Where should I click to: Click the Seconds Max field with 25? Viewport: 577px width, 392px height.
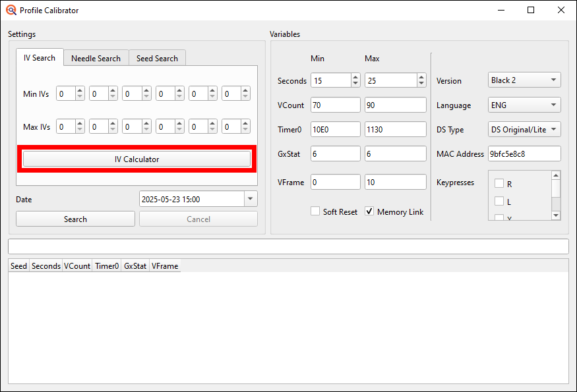(x=391, y=80)
